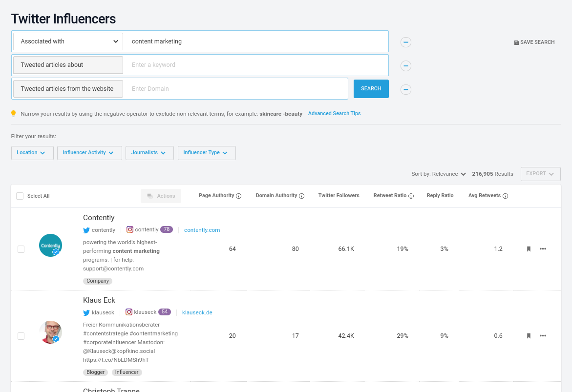Expand the Location filter dropdown

click(x=32, y=153)
